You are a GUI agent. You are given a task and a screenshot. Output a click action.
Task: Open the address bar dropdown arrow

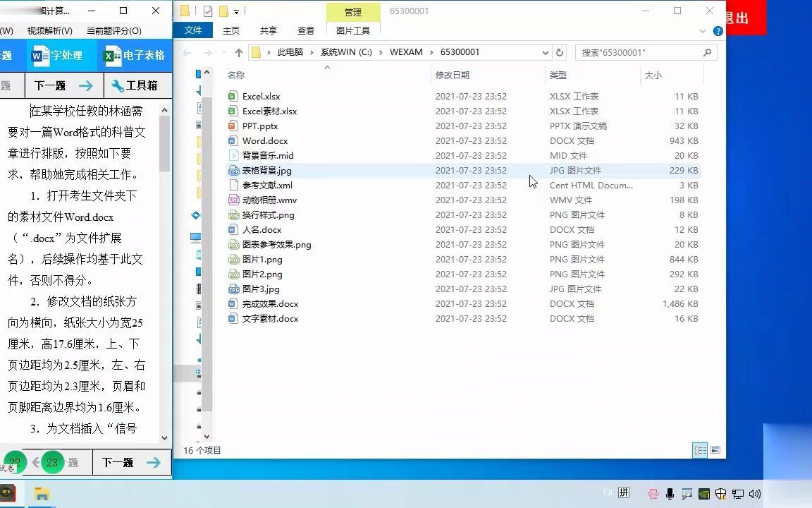pos(546,52)
